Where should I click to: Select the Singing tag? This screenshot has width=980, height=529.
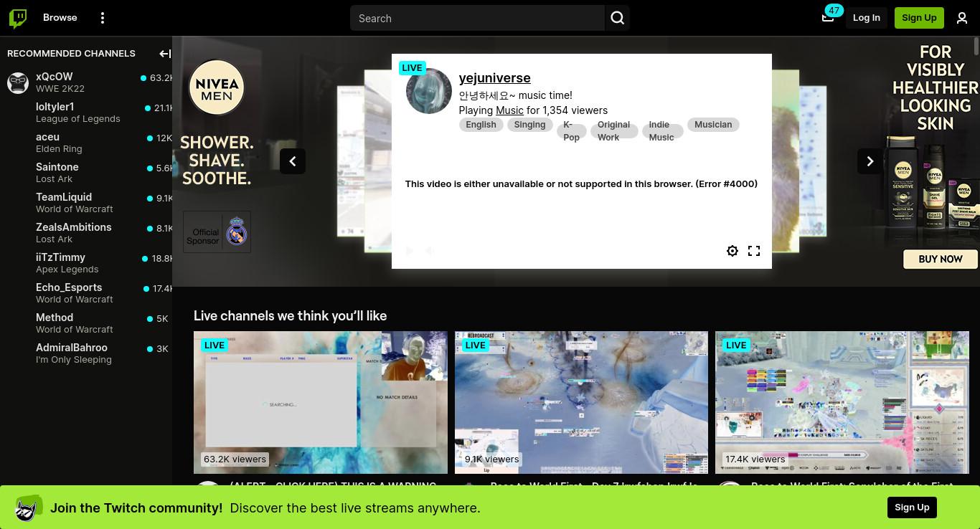pyautogui.click(x=529, y=125)
